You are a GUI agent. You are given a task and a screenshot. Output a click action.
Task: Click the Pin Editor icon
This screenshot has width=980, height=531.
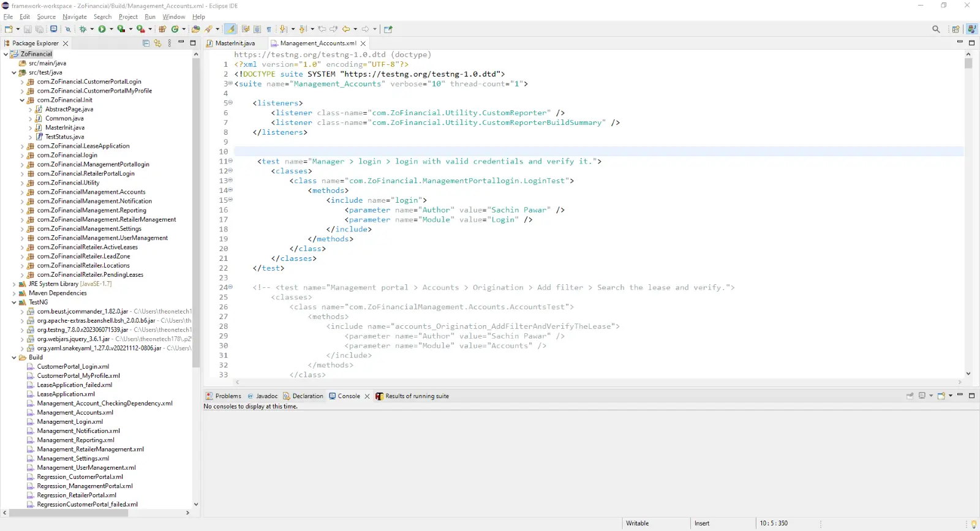(388, 29)
